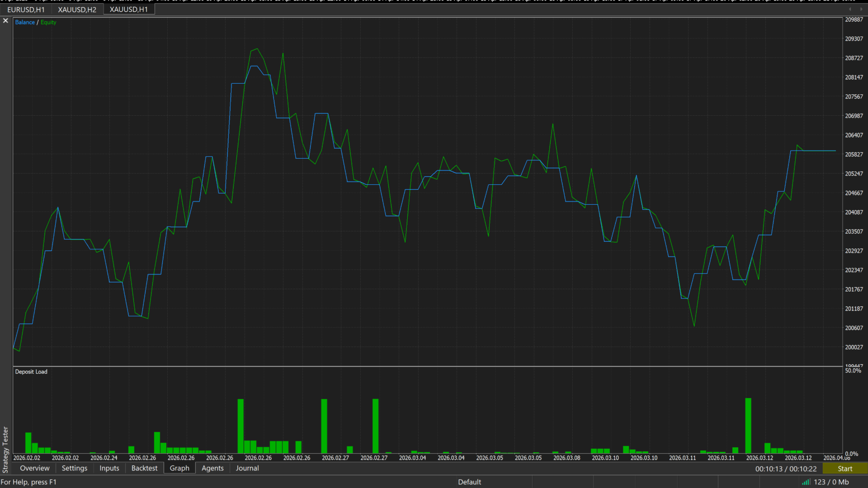Click the 123 / 0 Mb traffic indicator
The width and height of the screenshot is (868, 488).
(x=831, y=482)
